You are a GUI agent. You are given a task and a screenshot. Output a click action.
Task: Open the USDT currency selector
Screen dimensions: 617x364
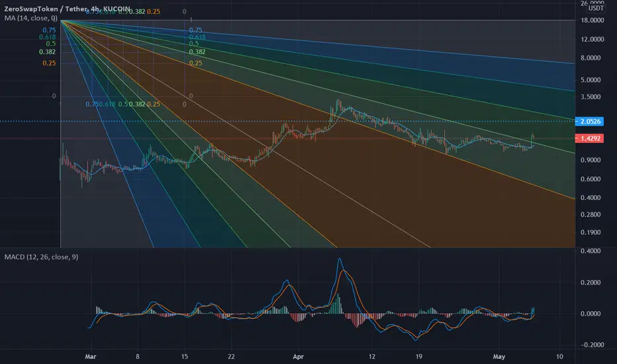596,8
